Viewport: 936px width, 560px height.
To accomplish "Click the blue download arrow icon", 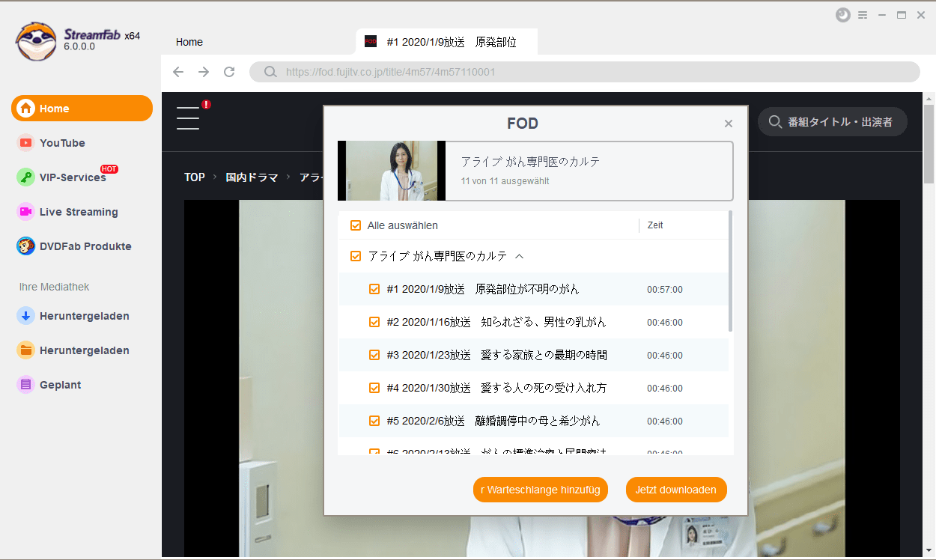I will pyautogui.click(x=25, y=316).
